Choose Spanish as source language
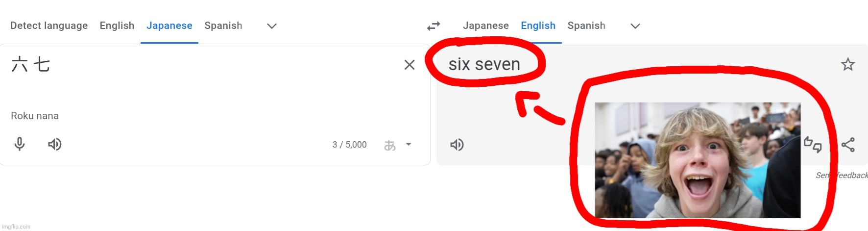The width and height of the screenshot is (868, 231). 223,26
